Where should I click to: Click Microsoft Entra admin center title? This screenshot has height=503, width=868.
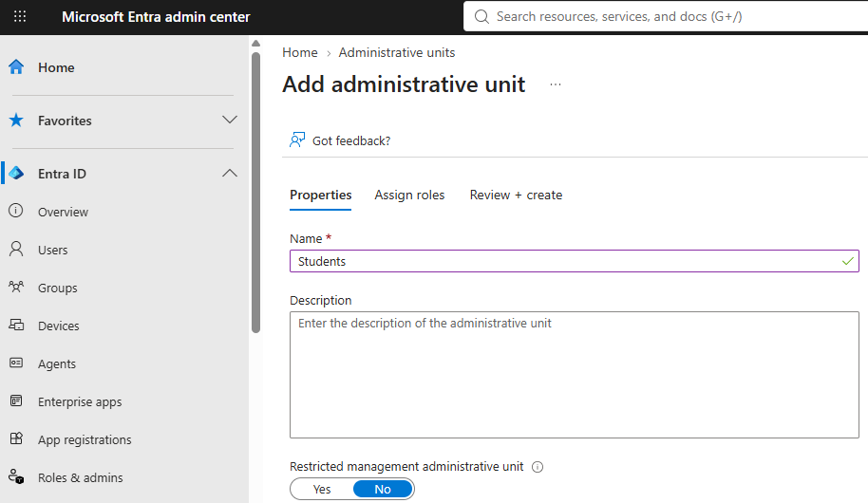(156, 16)
